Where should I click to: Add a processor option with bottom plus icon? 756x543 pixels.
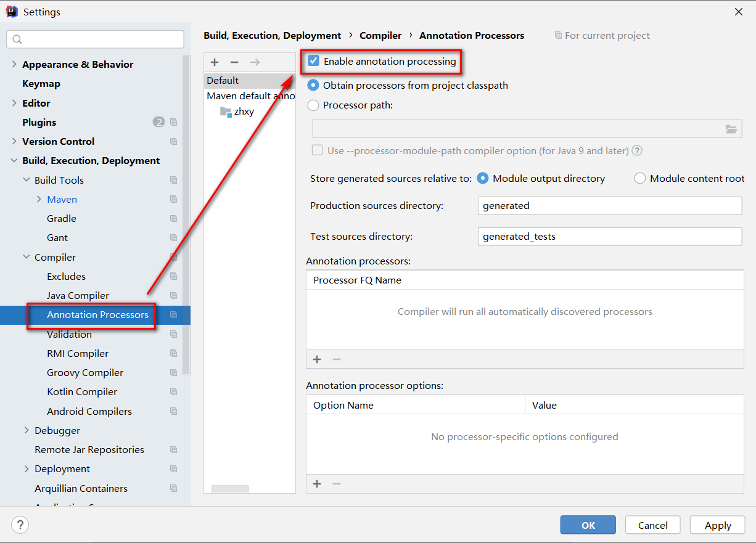tap(317, 484)
